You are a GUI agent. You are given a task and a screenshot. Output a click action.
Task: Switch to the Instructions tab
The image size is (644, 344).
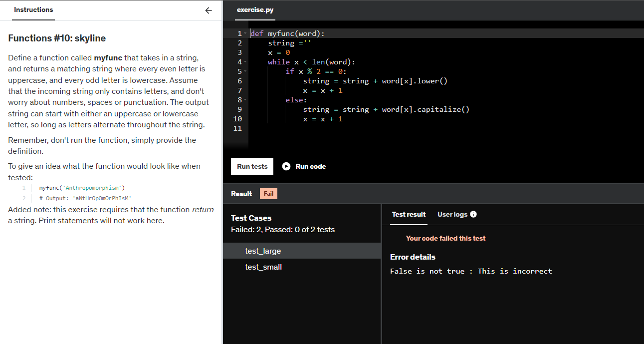click(33, 9)
